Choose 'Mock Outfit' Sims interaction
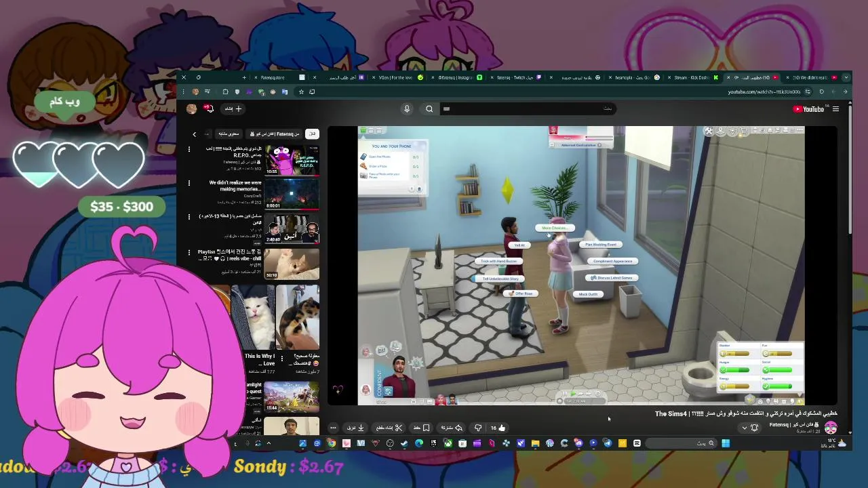868x488 pixels. (588, 294)
